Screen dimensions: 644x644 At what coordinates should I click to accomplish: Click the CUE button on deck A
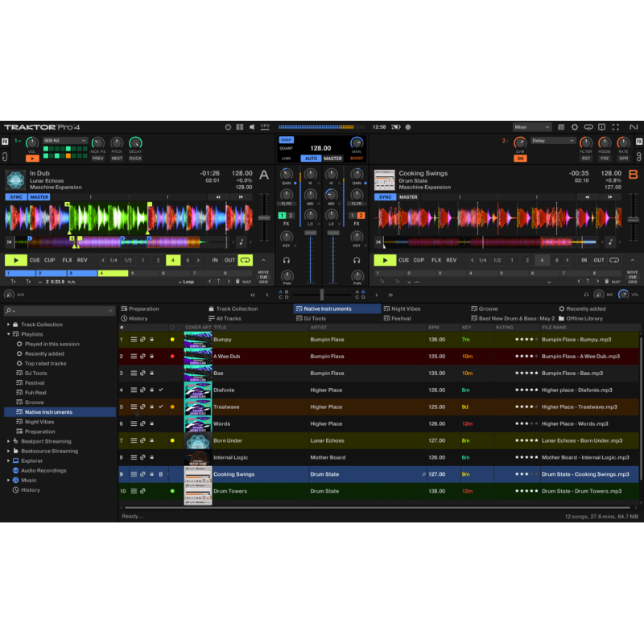click(x=35, y=260)
